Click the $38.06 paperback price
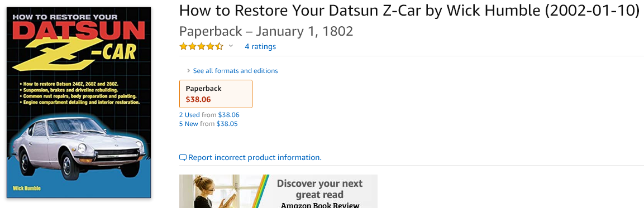644x208 pixels. click(x=198, y=99)
